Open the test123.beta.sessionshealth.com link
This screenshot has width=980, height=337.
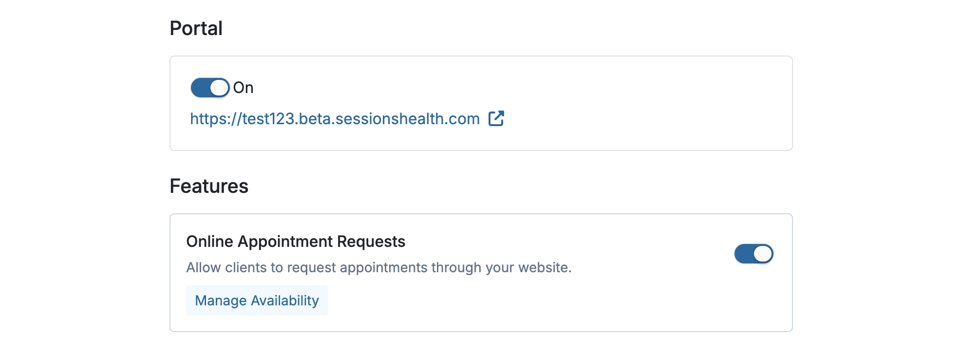tap(335, 119)
